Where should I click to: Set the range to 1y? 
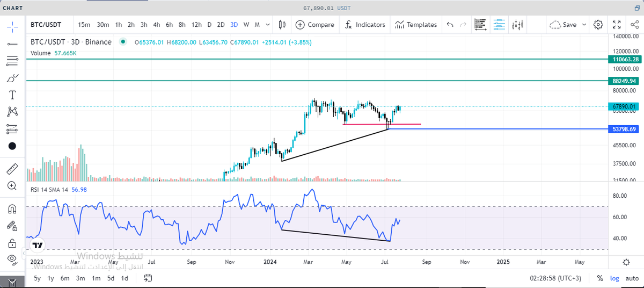[x=50, y=278]
